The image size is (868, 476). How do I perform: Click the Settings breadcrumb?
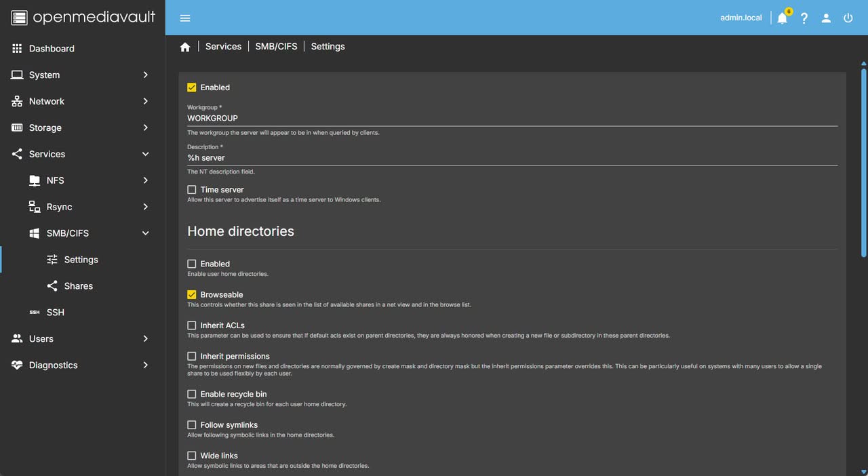328,47
